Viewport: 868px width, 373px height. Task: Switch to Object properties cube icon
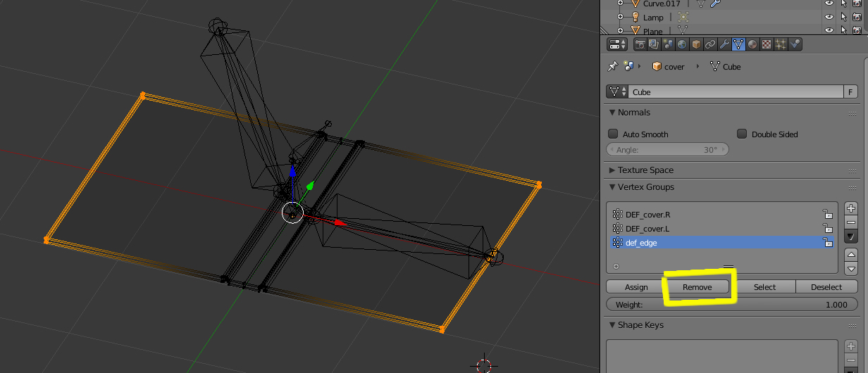click(696, 45)
